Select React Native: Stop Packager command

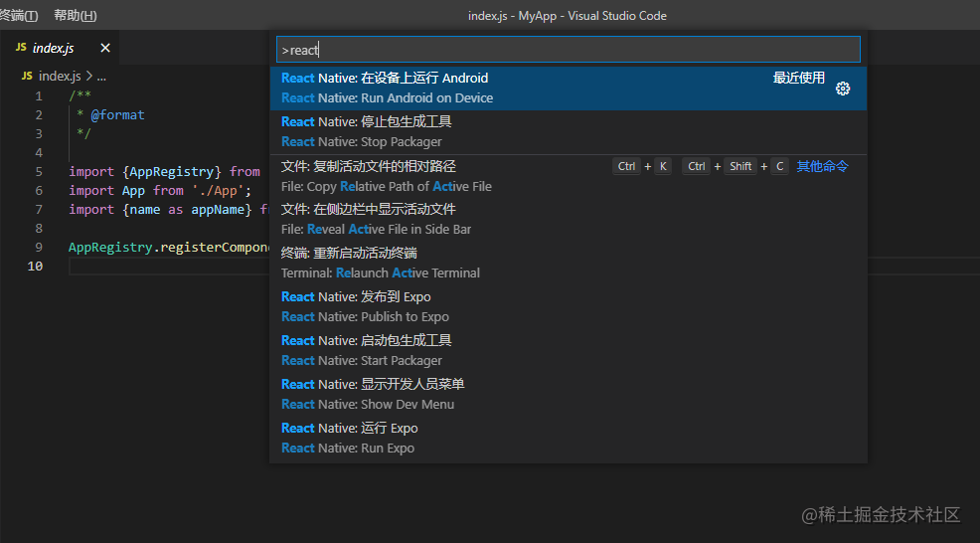tap(569, 132)
